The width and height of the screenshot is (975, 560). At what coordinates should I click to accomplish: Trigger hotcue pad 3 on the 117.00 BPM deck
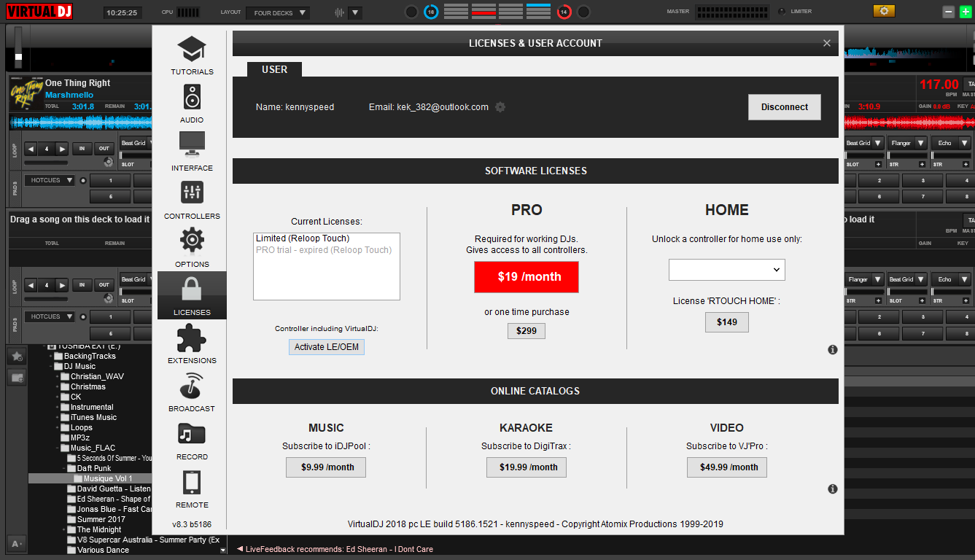coord(922,181)
